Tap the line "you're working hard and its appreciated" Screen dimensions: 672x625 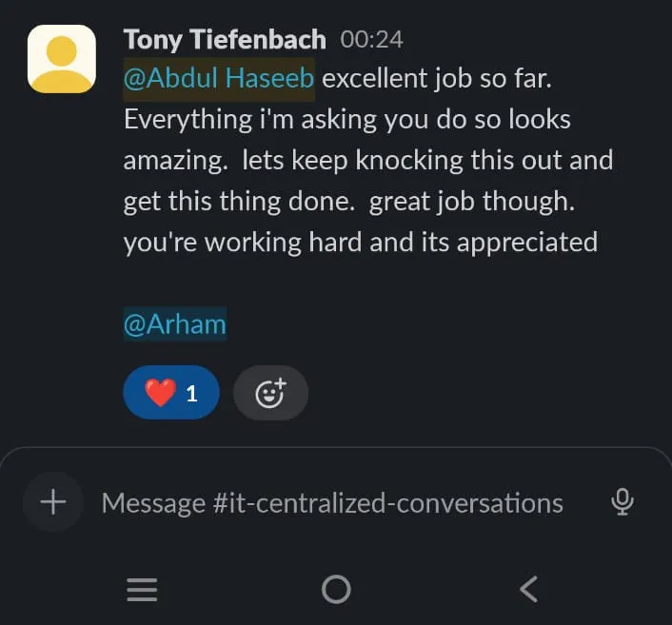click(x=361, y=243)
